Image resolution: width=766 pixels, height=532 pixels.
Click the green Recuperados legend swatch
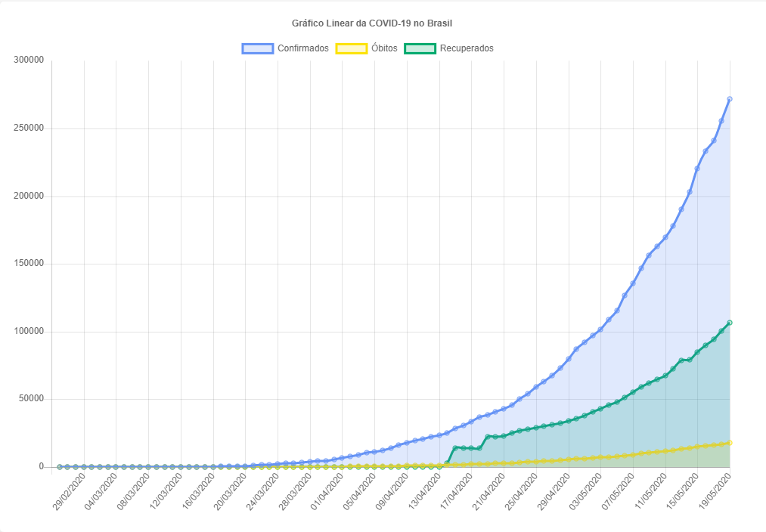tap(420, 48)
